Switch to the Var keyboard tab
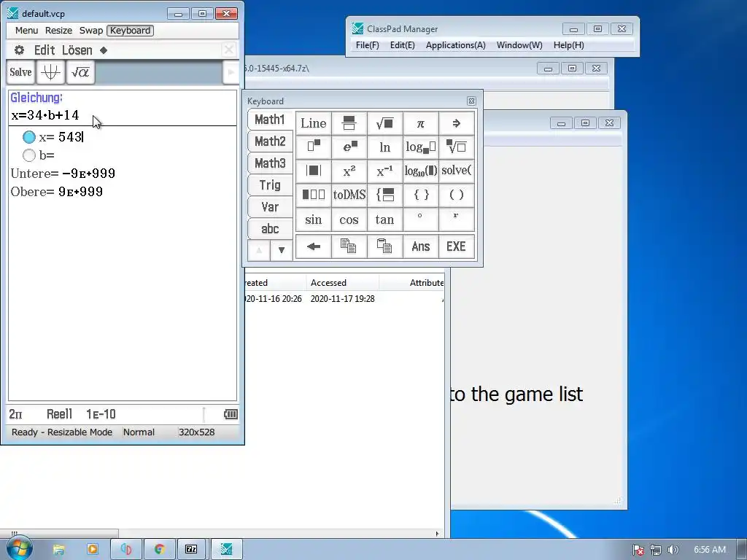The width and height of the screenshot is (747, 560). (x=270, y=207)
